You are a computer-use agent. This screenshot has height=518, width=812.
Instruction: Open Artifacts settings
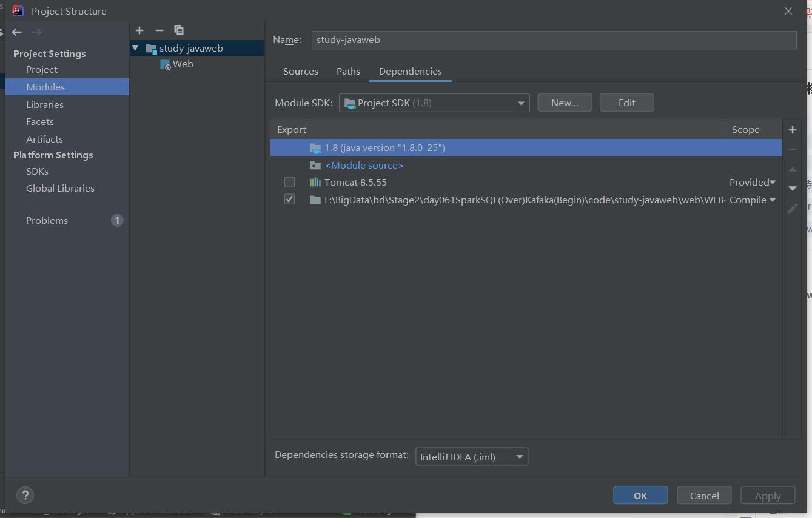[x=44, y=139]
